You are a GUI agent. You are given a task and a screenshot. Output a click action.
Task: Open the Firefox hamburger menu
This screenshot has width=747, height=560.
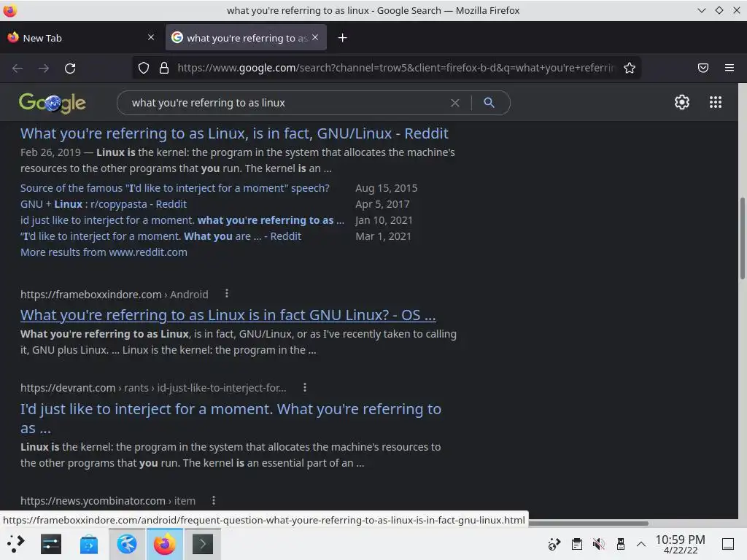[729, 68]
